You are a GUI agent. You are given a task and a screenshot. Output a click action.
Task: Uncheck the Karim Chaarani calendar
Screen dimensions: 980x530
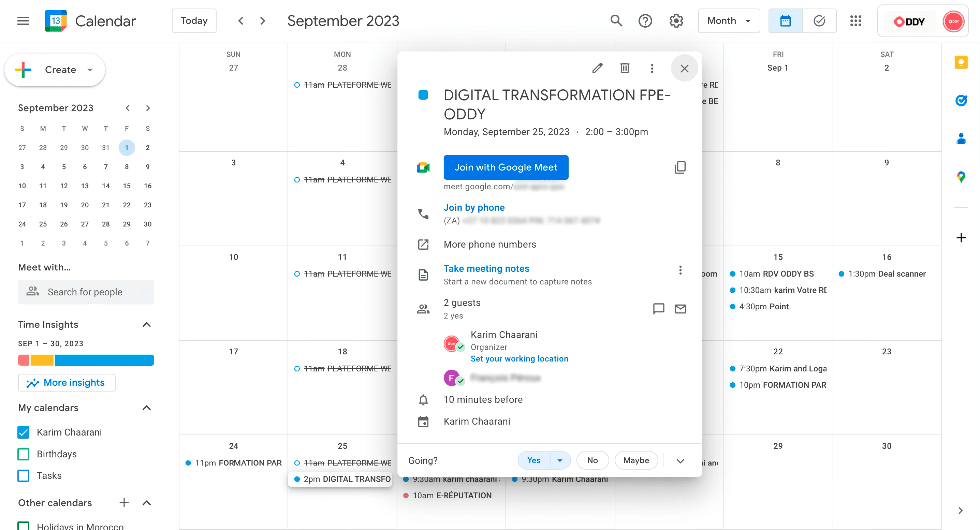24,432
